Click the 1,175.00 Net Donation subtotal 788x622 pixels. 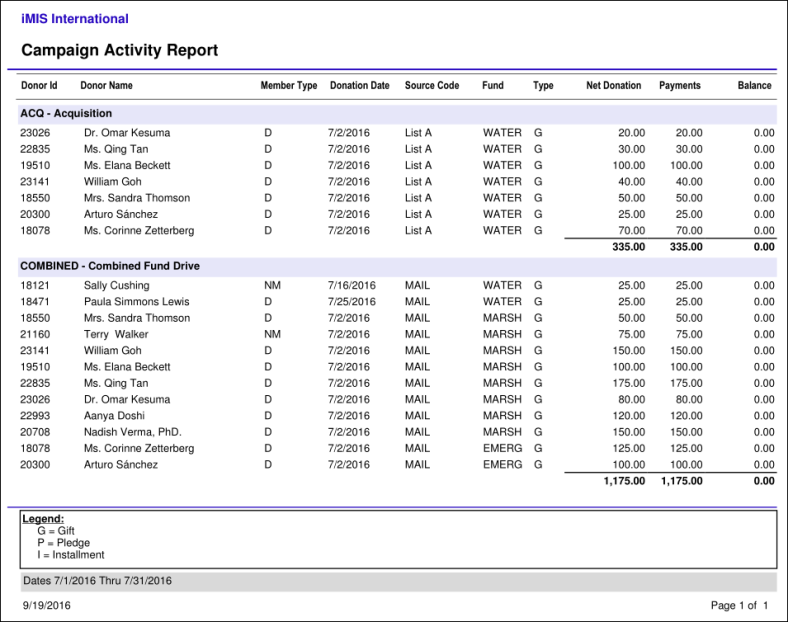pyautogui.click(x=624, y=481)
